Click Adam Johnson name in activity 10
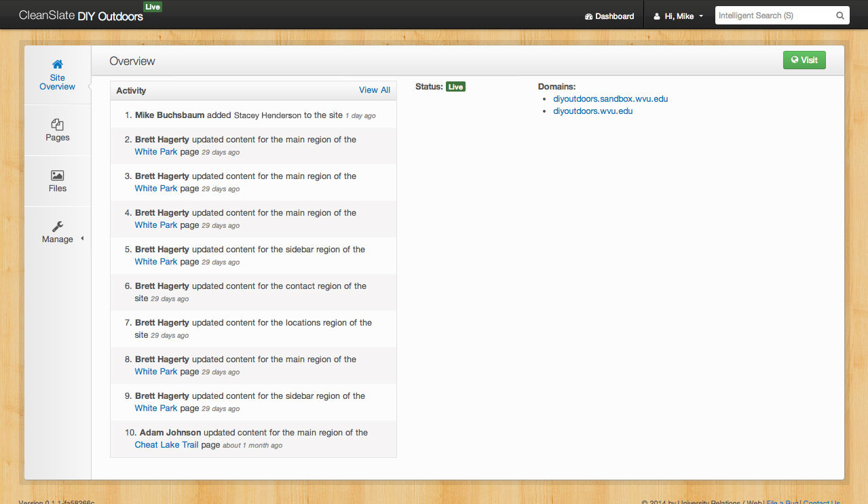The width and height of the screenshot is (868, 504). [170, 433]
